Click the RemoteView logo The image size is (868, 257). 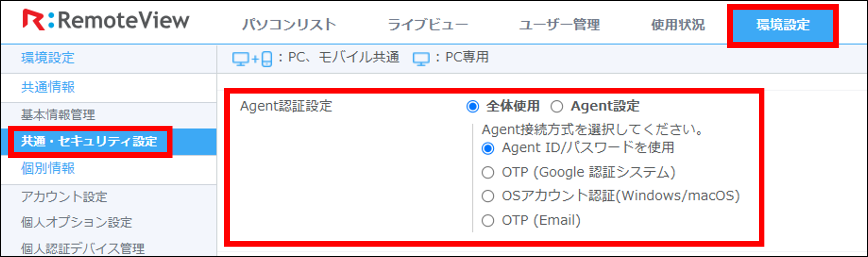coord(106,20)
